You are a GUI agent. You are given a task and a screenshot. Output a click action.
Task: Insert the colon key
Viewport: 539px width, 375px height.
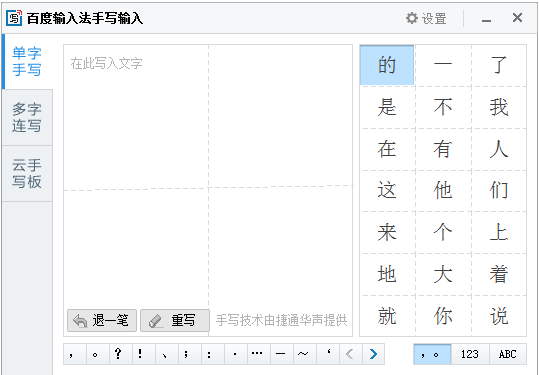(x=213, y=354)
